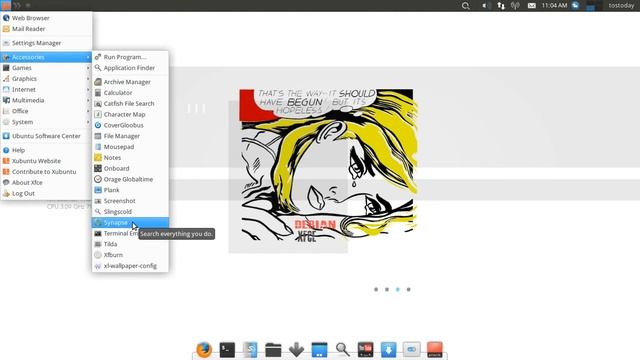Viewport: 640px width, 360px height.
Task: Collapse the highlighted Accessories category
Action: pyautogui.click(x=46, y=57)
